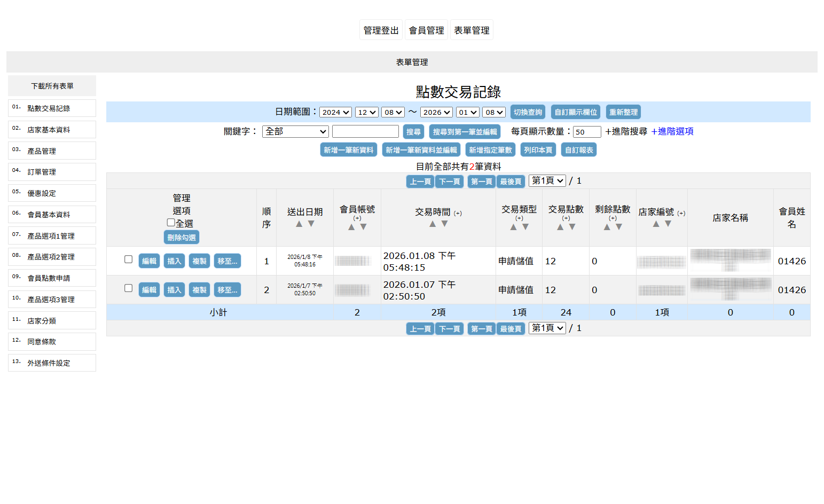Image resolution: width=824 pixels, height=504 pixels.
Task: Tick the checkbox for row 2
Action: (128, 288)
